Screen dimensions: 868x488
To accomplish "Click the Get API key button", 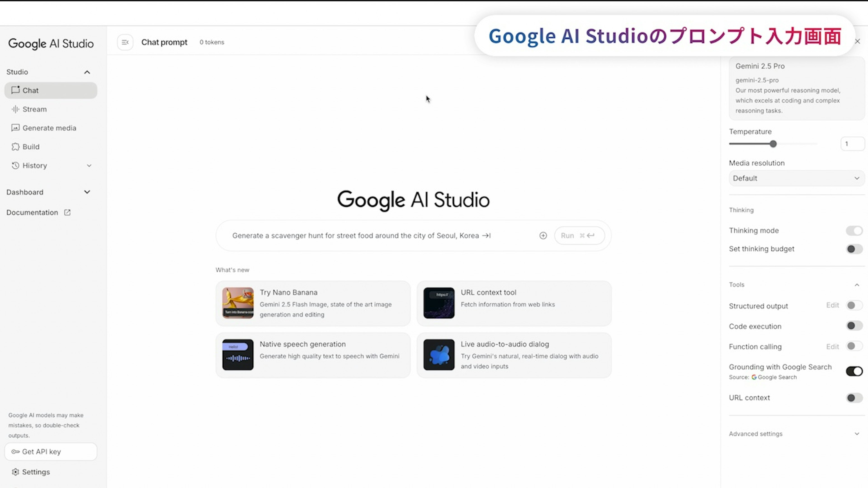I will pos(51,452).
